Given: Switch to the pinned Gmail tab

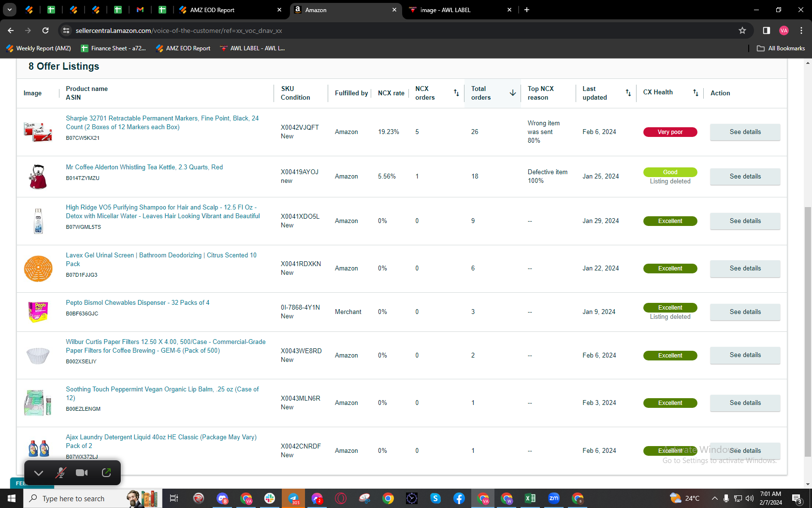Looking at the screenshot, I should tap(140, 10).
